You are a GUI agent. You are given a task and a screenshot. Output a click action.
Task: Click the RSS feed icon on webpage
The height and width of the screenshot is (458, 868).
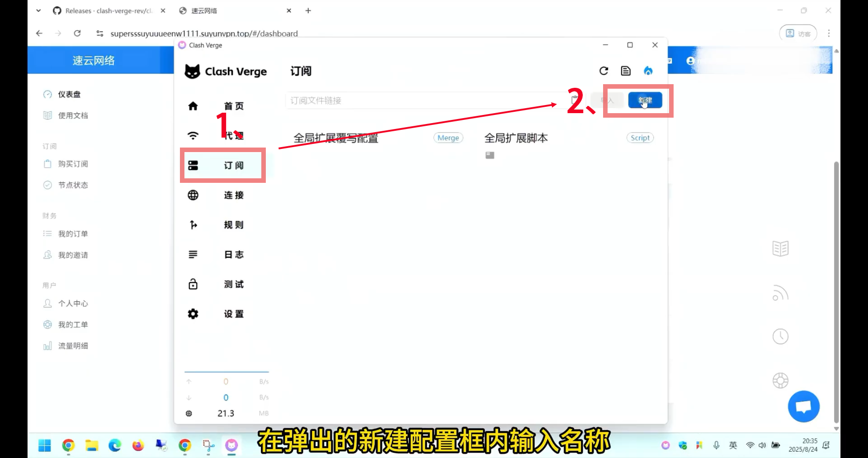(x=780, y=293)
